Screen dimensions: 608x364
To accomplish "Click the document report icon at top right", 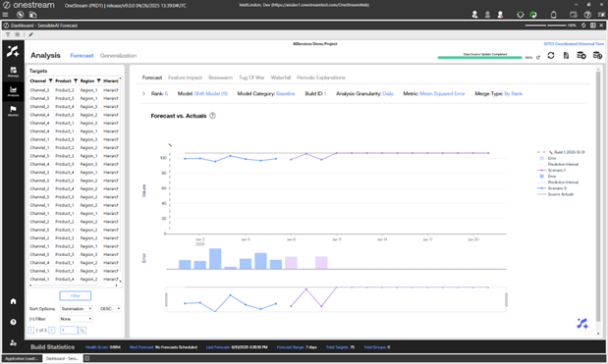I will 566,55.
